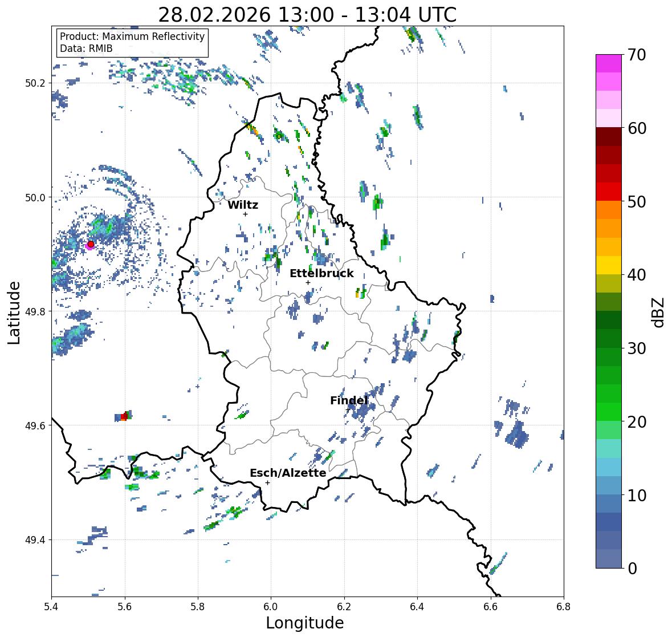Click the latitude tick label '49.8'
The image size is (672, 637).
click(35, 311)
